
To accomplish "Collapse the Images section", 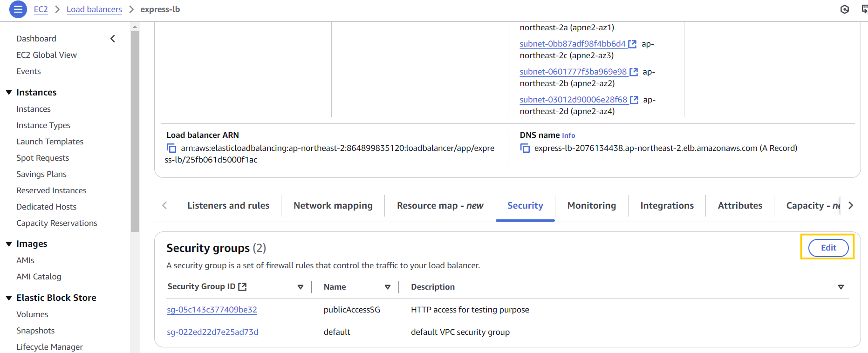I will coord(9,244).
